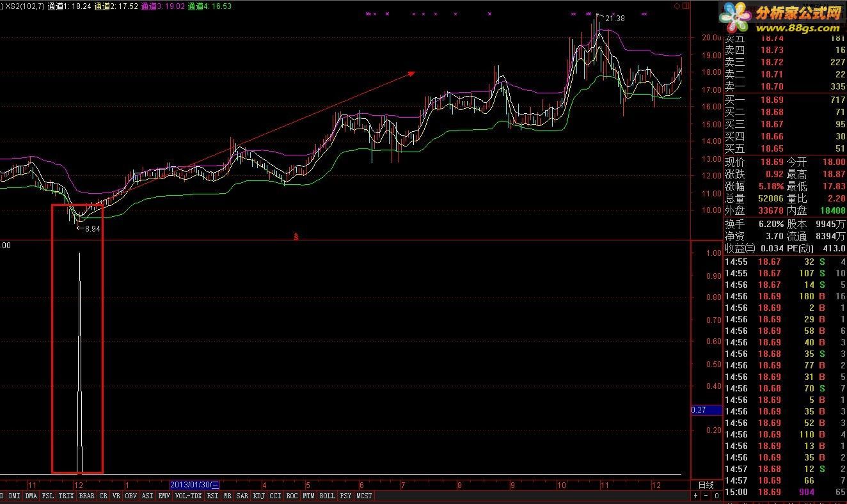847x504 pixels.
Task: Switch to the PSY indicator tab
Action: tap(346, 496)
